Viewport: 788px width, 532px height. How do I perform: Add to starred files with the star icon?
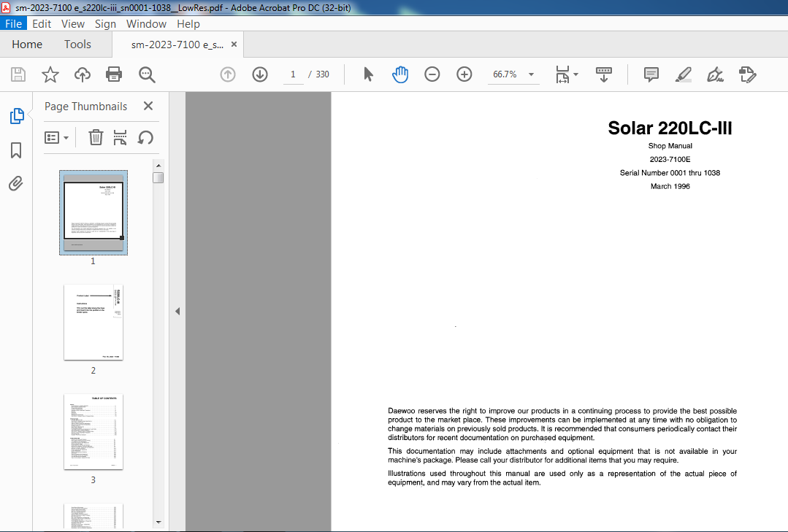point(50,74)
